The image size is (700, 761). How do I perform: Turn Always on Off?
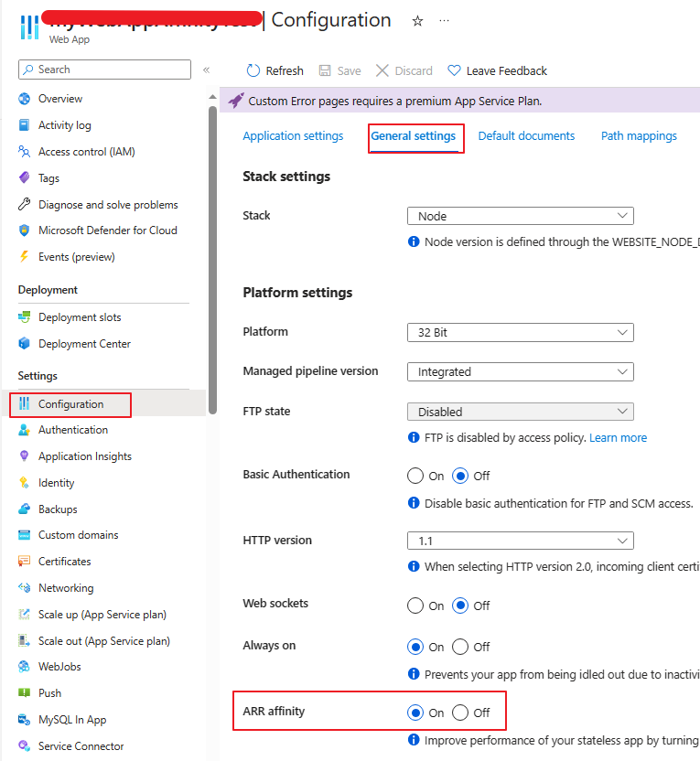pos(460,647)
